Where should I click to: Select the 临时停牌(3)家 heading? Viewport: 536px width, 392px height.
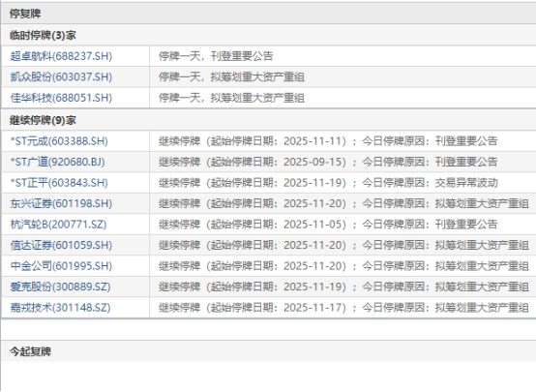[43, 35]
